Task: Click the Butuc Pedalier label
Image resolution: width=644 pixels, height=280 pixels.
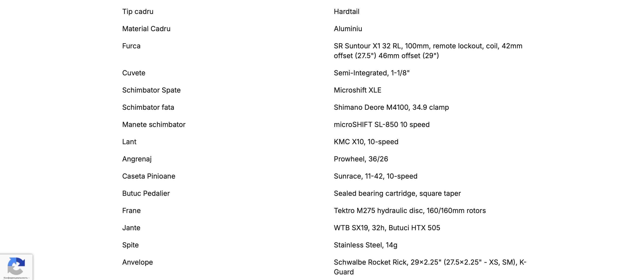Action: coord(146,193)
